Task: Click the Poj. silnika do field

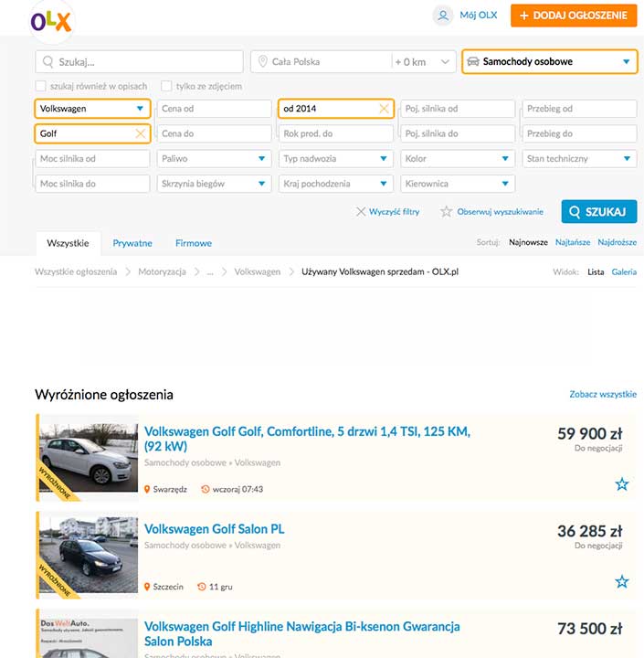Action: click(458, 133)
